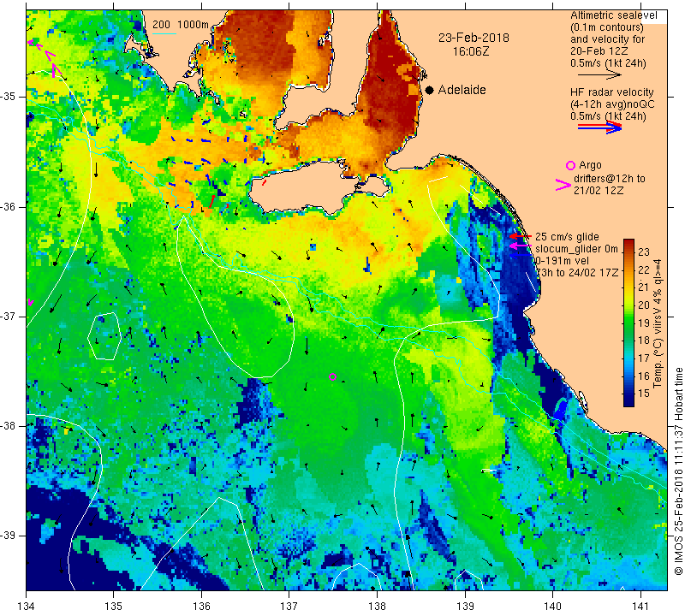The height and width of the screenshot is (616, 685).
Task: Click '0.5m/s (1kt 24h)' under HF radar
Action: pyautogui.click(x=608, y=116)
